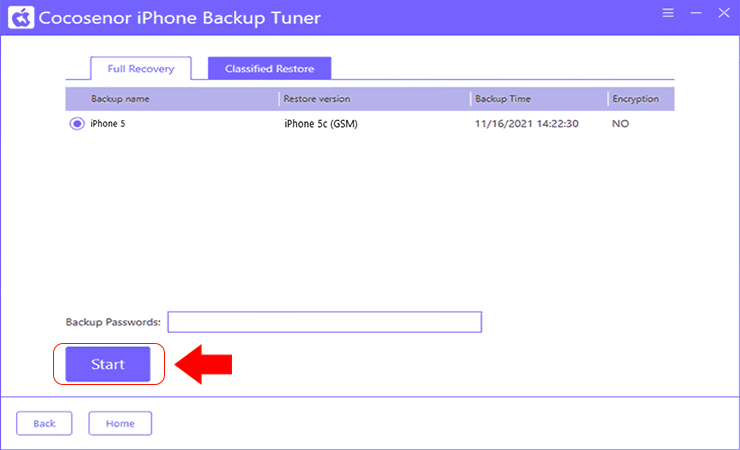Click the Cocosenor iPhone Backup Tuner title
The height and width of the screenshot is (450, 740).
179,18
